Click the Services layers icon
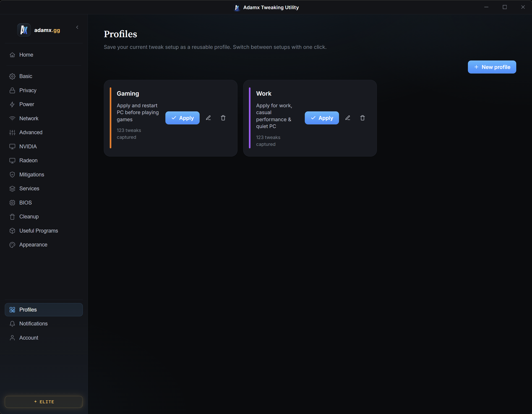Viewport: 532px width, 414px height. tap(12, 189)
